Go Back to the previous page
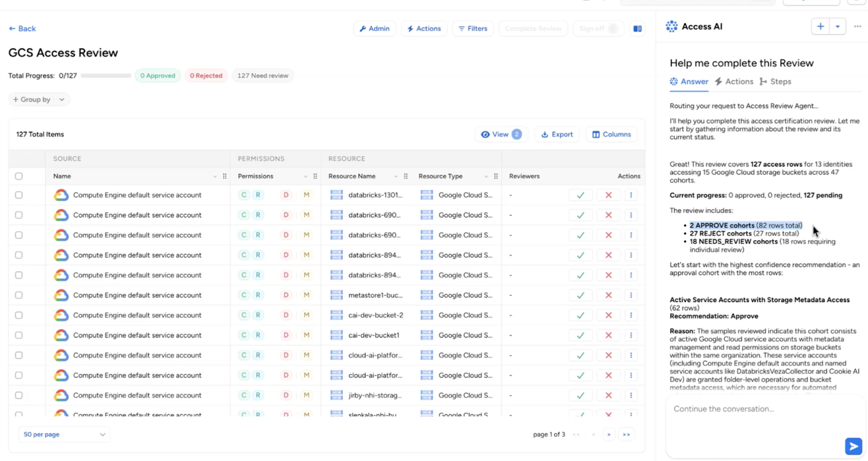 [22, 29]
